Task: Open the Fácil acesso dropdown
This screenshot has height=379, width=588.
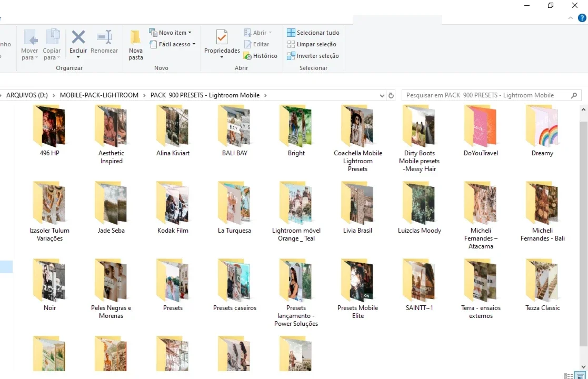Action: [172, 44]
